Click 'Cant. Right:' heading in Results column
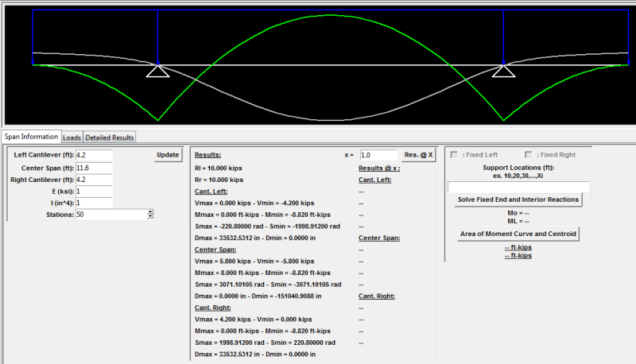The height and width of the screenshot is (364, 636). 212,308
